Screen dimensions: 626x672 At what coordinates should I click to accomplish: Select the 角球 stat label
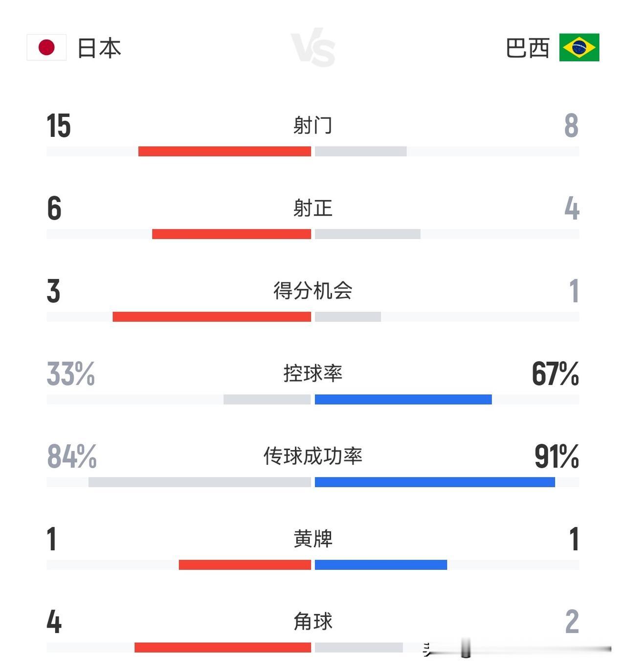coord(313,621)
